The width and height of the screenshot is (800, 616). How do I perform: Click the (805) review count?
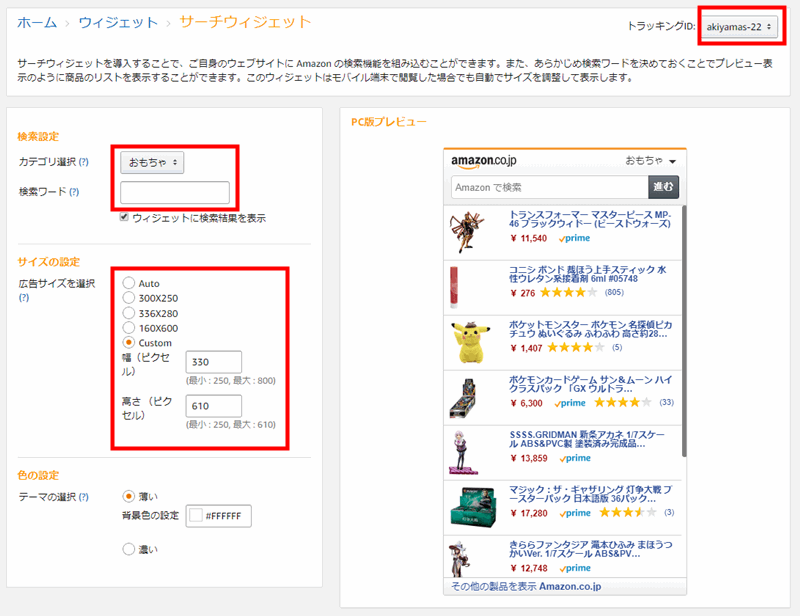614,292
